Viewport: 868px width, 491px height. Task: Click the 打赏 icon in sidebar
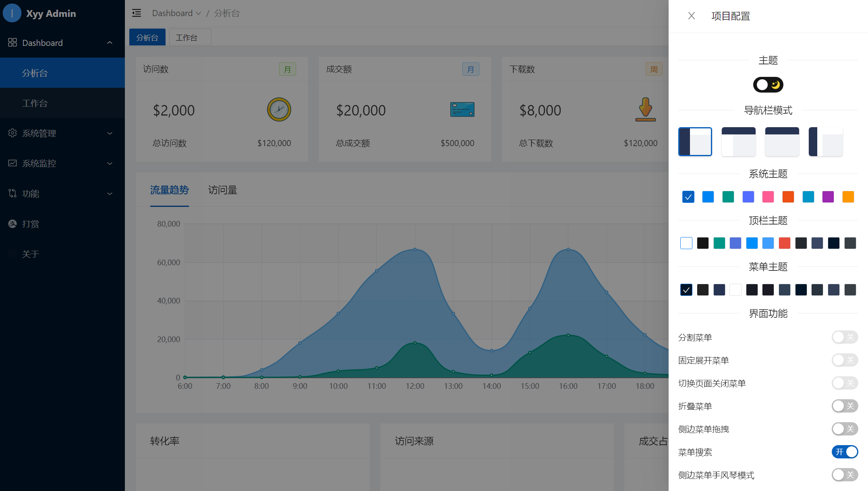[x=12, y=223]
